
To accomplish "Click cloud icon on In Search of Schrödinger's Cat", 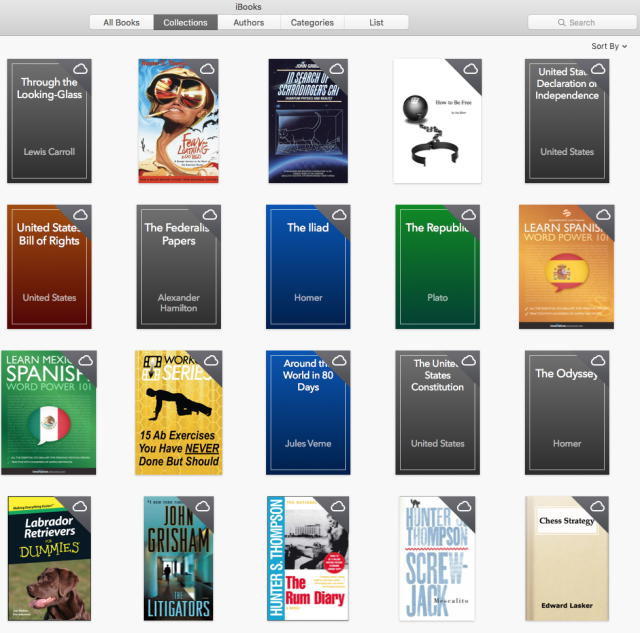I will (337, 69).
